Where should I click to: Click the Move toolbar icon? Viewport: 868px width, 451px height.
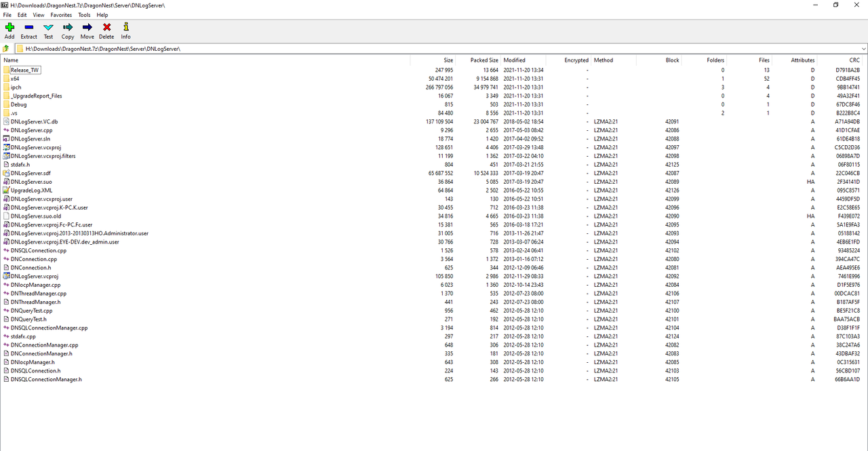(87, 27)
